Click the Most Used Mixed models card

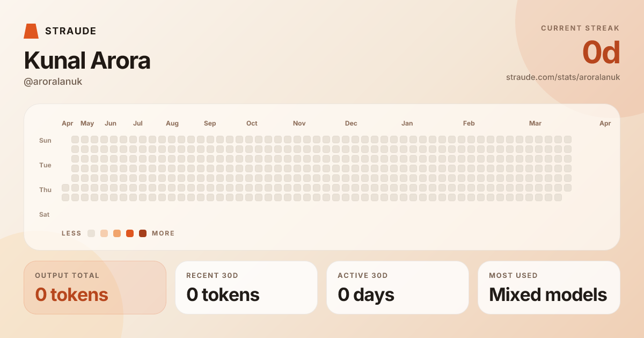tap(549, 288)
